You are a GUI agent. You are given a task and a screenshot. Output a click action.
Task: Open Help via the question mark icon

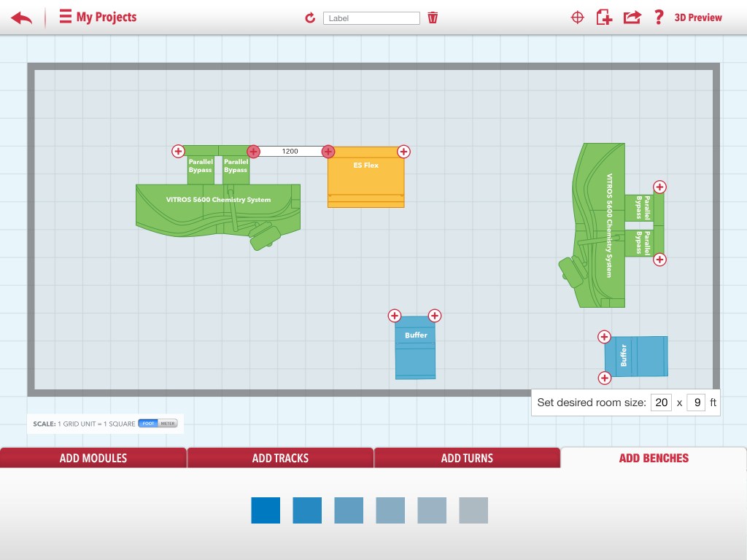pyautogui.click(x=659, y=17)
